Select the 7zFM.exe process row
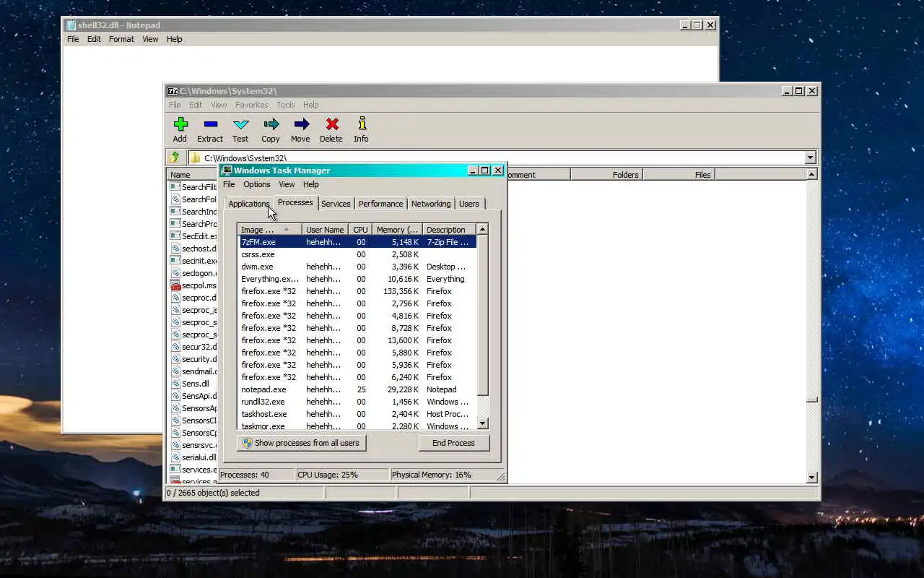 click(357, 242)
